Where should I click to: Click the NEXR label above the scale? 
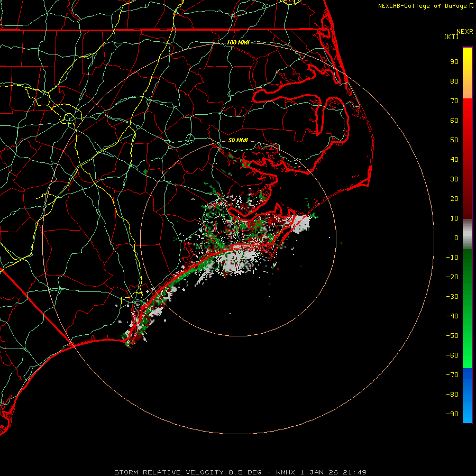465,32
